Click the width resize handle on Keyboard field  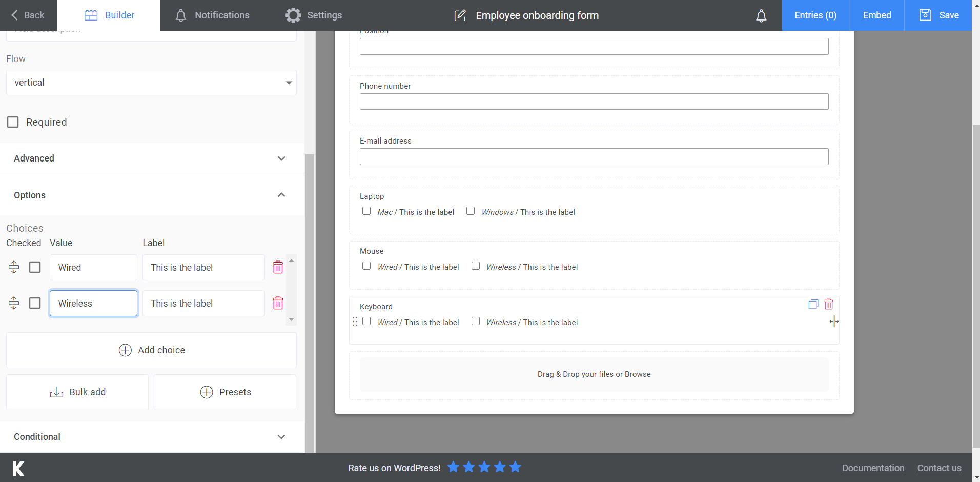click(834, 322)
